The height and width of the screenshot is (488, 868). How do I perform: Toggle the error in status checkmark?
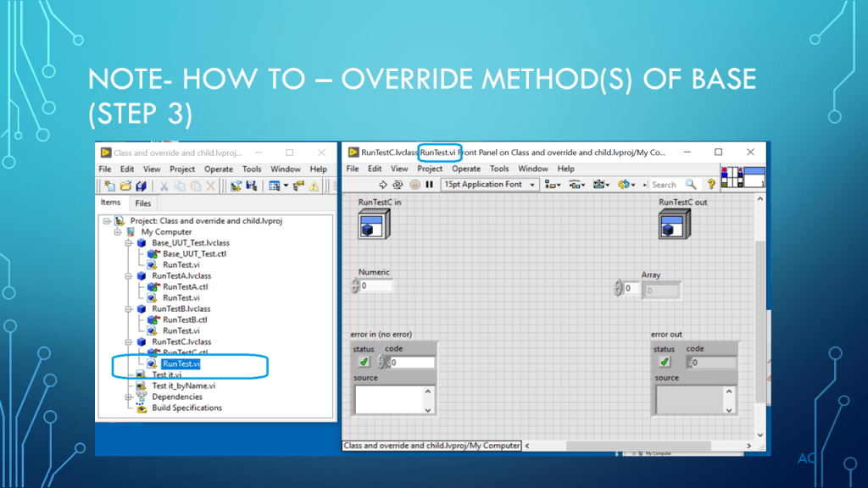point(363,363)
